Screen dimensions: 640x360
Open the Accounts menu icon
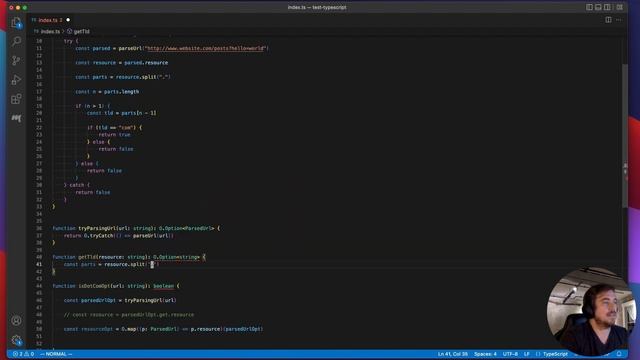pos(16,320)
